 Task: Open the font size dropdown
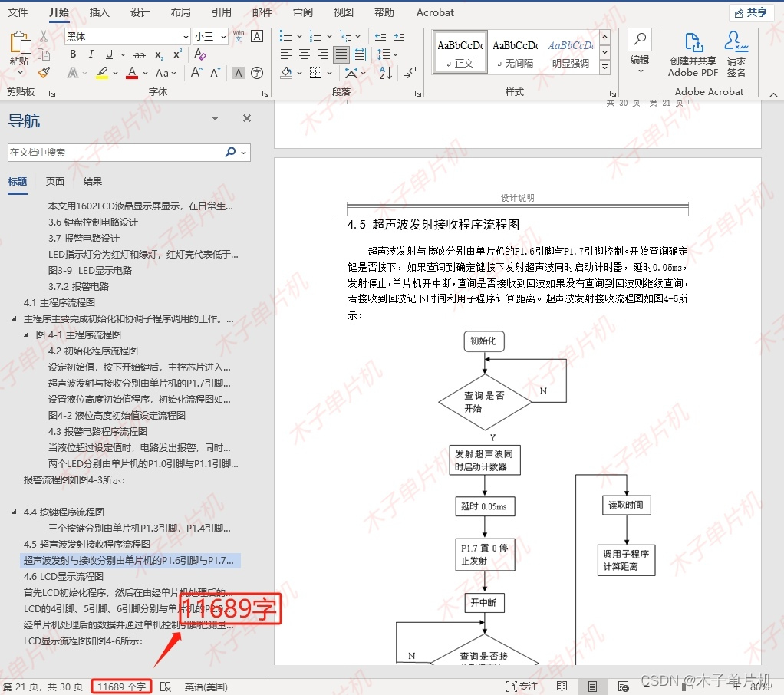click(223, 37)
